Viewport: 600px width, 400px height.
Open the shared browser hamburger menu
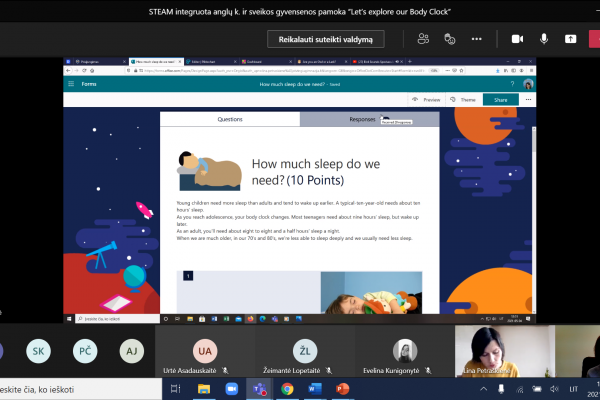click(531, 70)
